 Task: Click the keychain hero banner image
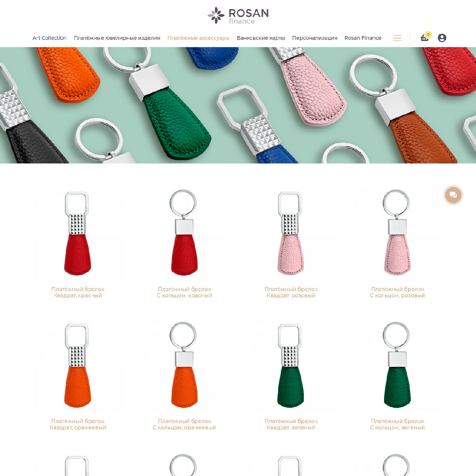238,105
